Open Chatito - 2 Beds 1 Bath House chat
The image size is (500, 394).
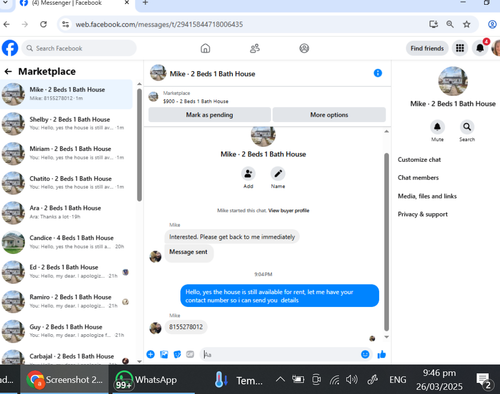tap(67, 183)
